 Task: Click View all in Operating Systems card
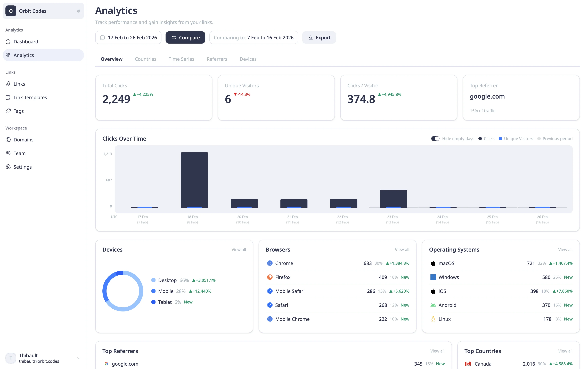565,250
